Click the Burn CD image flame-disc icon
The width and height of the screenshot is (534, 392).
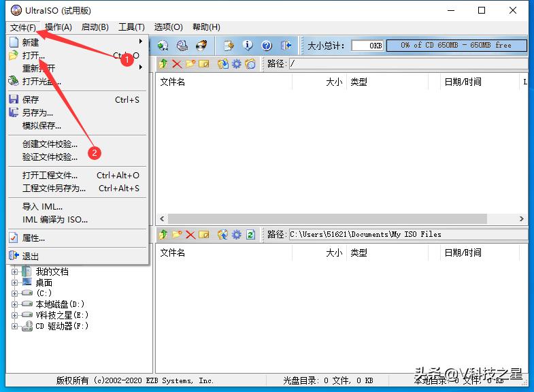pyautogui.click(x=201, y=46)
